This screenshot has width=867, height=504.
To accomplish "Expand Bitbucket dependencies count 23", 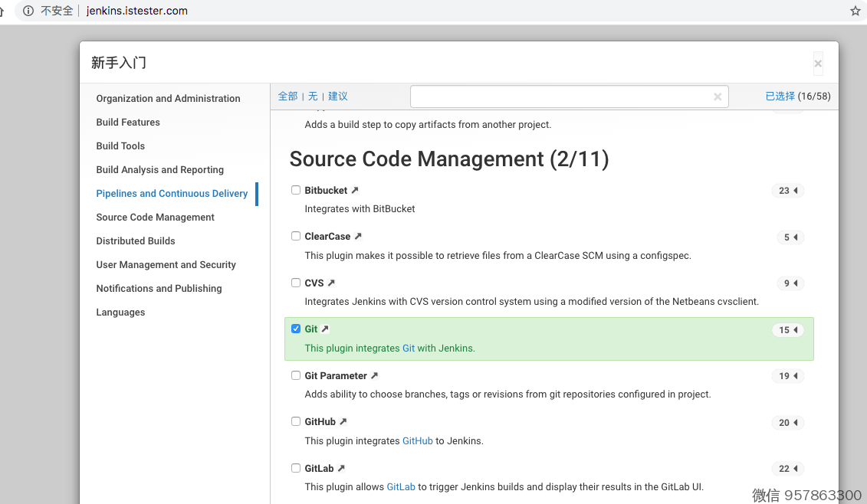I will (787, 191).
